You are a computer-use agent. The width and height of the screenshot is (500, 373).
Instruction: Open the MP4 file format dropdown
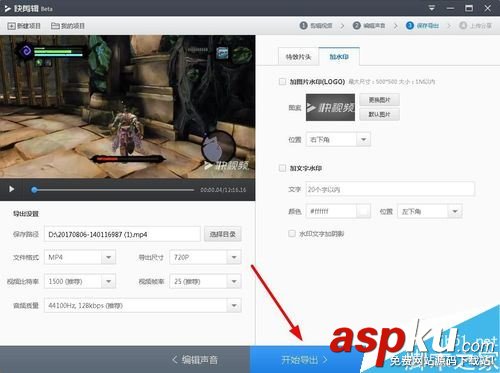[80, 257]
